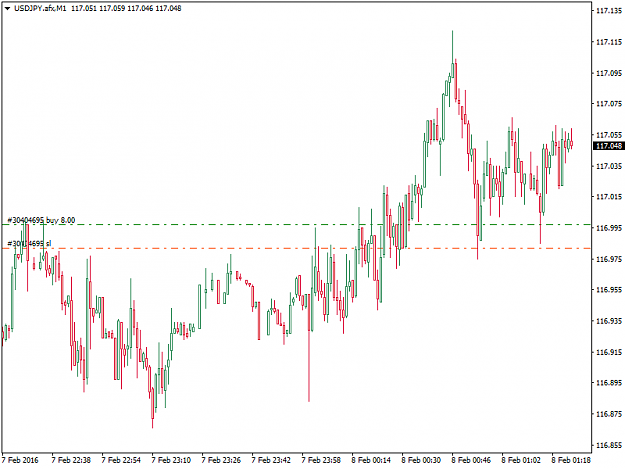Click the 117.015 price axis label
This screenshot has height=469, width=625.
pos(609,196)
